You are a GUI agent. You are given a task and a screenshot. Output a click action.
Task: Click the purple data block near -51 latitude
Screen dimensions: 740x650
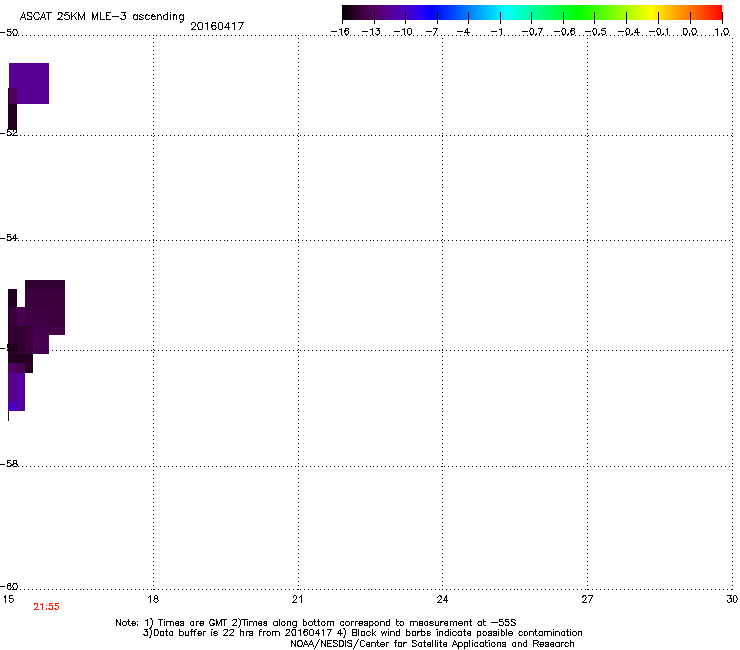coord(29,83)
